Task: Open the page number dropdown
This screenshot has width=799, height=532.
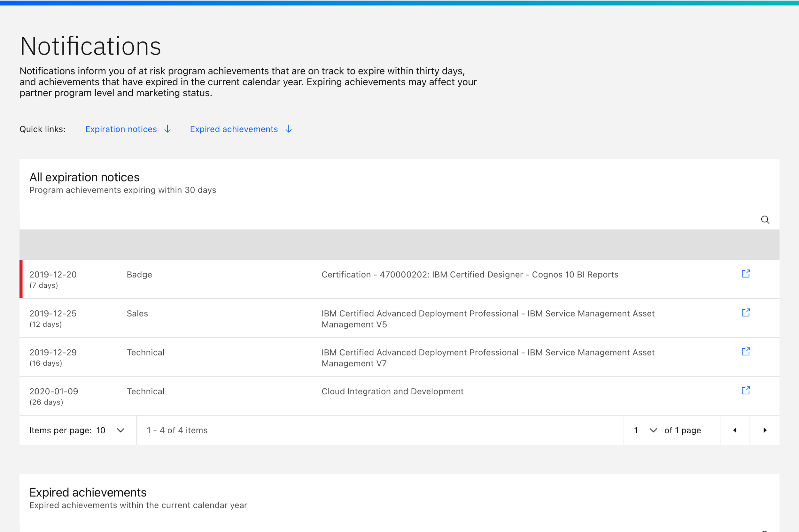Action: point(645,430)
